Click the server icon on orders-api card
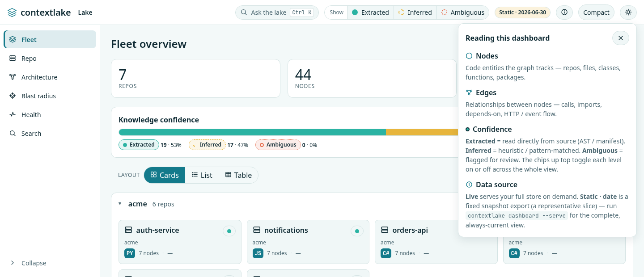The height and width of the screenshot is (277, 644). (x=385, y=230)
